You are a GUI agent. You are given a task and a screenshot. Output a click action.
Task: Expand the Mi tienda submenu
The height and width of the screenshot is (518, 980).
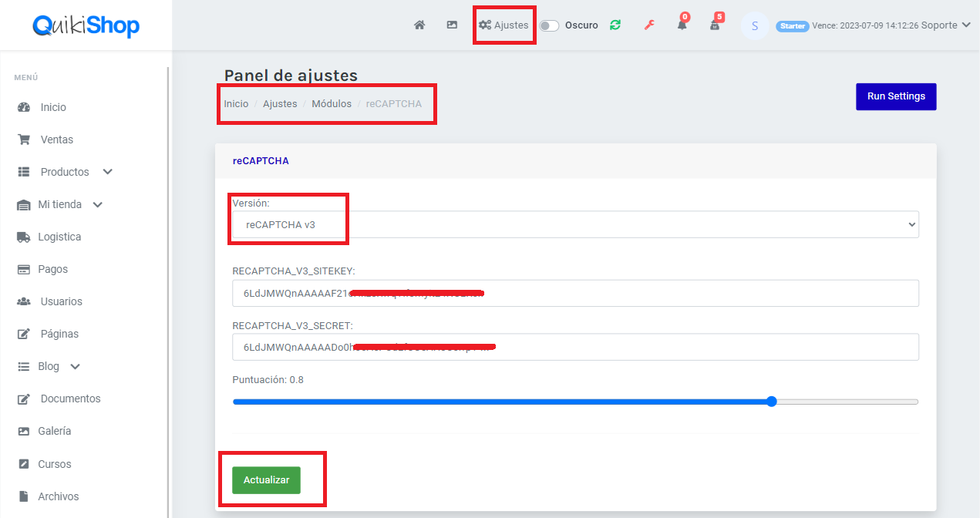97,204
